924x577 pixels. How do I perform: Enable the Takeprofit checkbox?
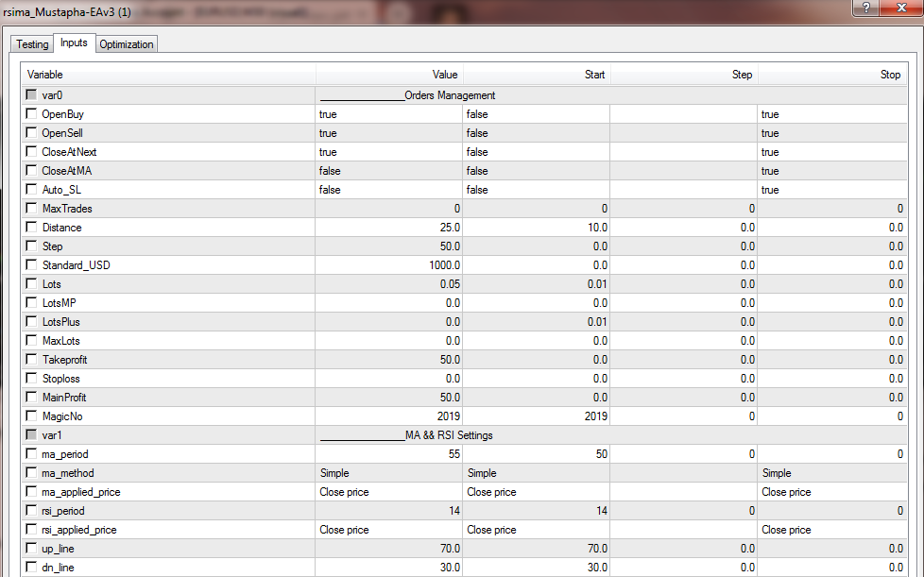pos(32,360)
